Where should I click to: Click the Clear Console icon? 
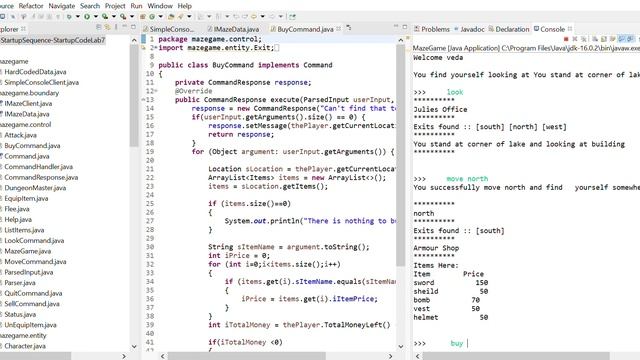click(595, 39)
